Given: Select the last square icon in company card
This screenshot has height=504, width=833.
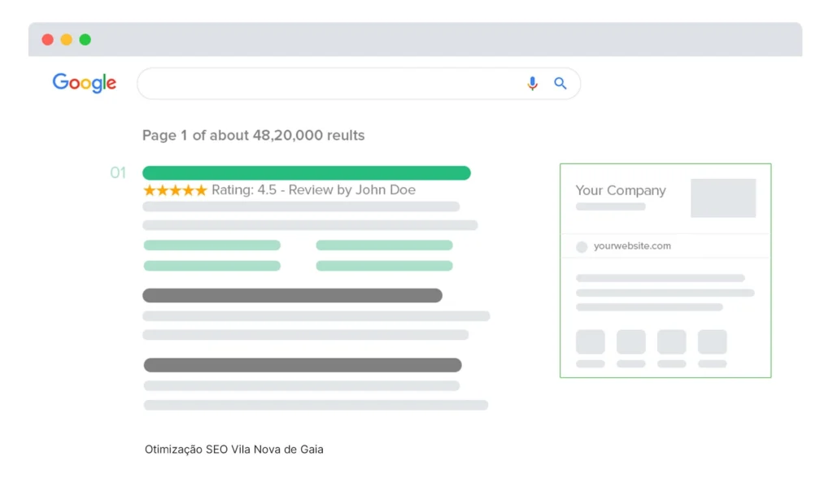Looking at the screenshot, I should pos(712,341).
